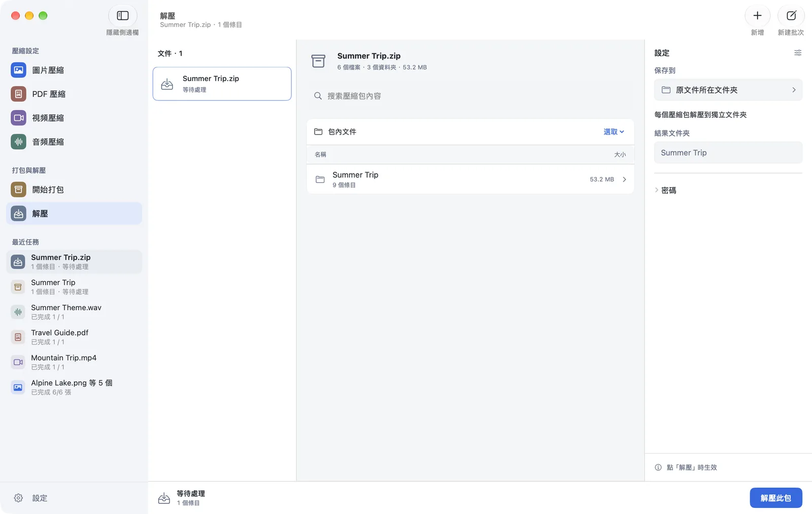Hide the sidebar with the sidebar toggle icon
Screen dimensions: 812x514
pyautogui.click(x=123, y=16)
